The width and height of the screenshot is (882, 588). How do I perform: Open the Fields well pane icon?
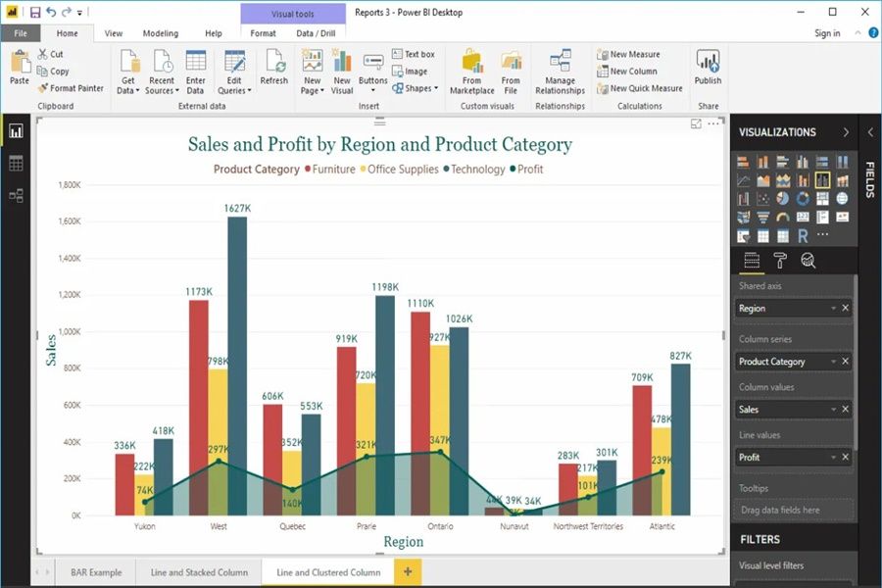tap(752, 261)
